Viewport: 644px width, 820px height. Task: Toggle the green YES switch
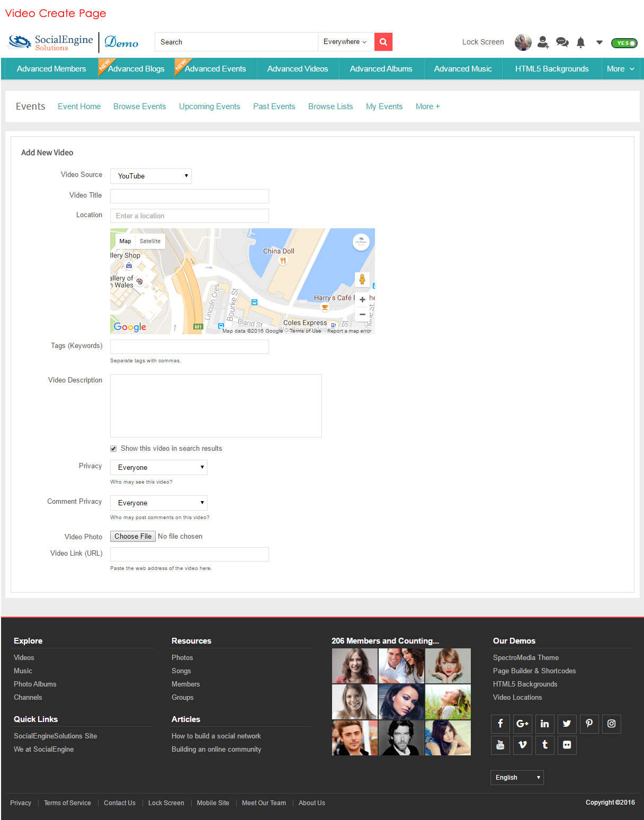point(624,43)
